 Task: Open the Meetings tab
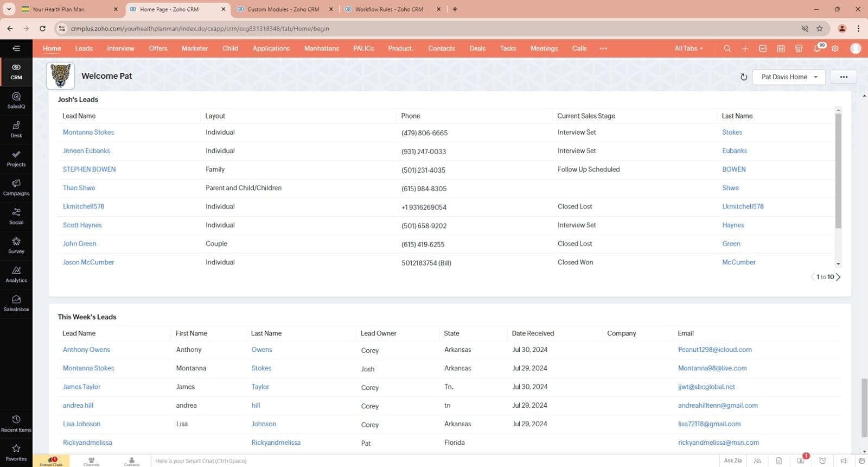click(x=544, y=48)
